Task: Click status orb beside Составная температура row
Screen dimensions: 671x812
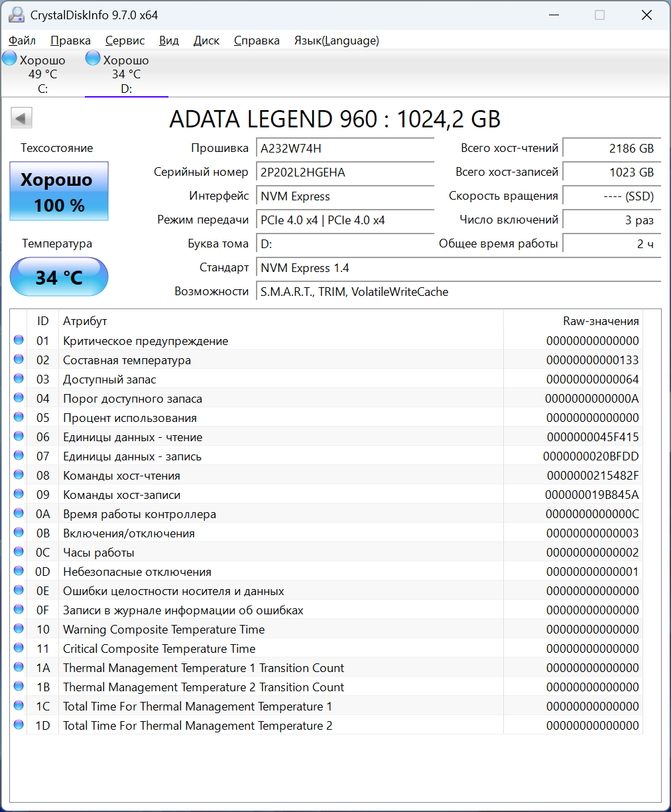Action: tap(19, 360)
